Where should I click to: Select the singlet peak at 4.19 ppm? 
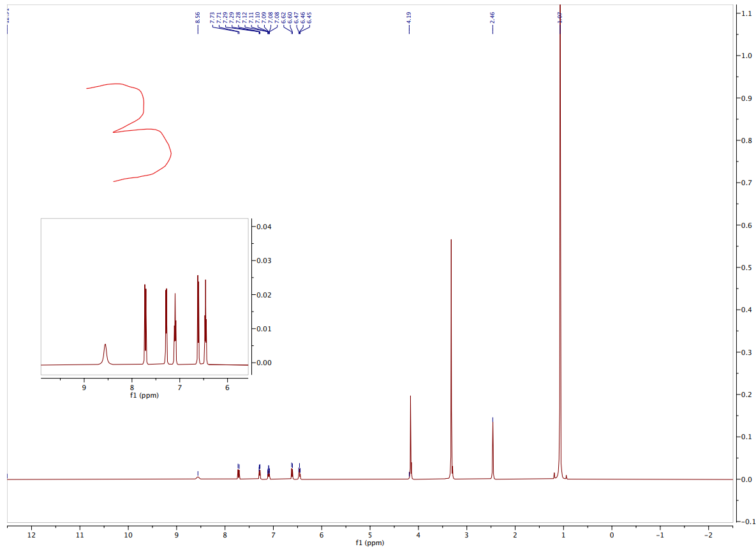[410, 421]
